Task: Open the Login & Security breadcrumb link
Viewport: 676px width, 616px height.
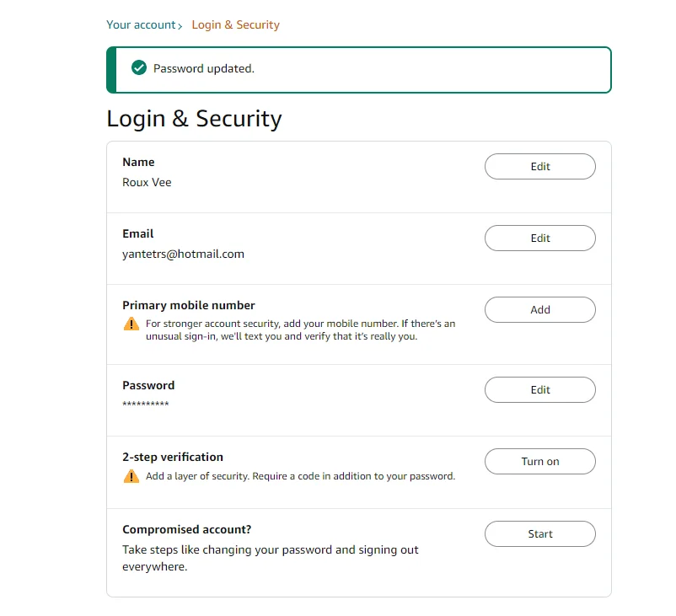Action: click(235, 24)
